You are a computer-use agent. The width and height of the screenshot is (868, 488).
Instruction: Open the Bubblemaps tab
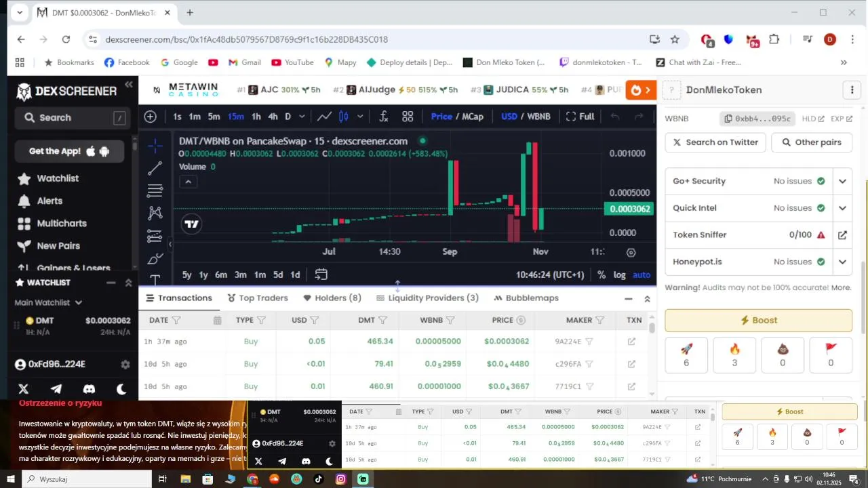point(526,298)
